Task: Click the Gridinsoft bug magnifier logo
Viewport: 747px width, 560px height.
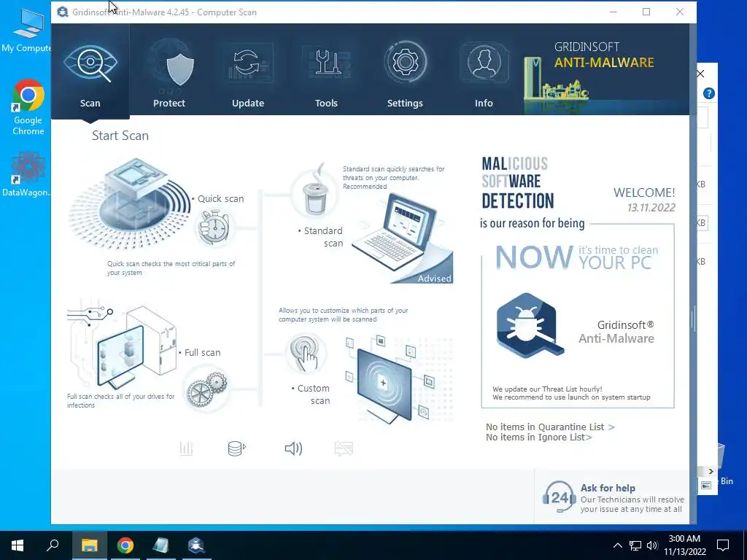Action: [530, 326]
